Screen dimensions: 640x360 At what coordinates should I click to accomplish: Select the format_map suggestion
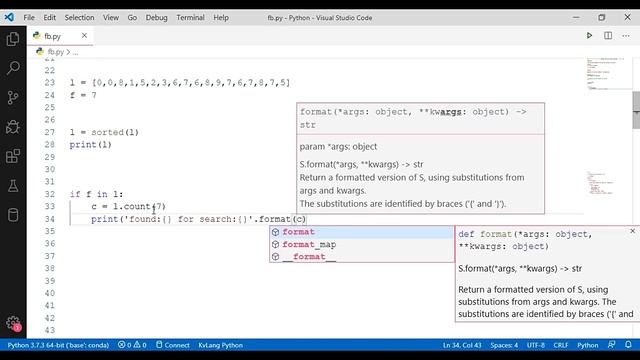tap(362, 244)
